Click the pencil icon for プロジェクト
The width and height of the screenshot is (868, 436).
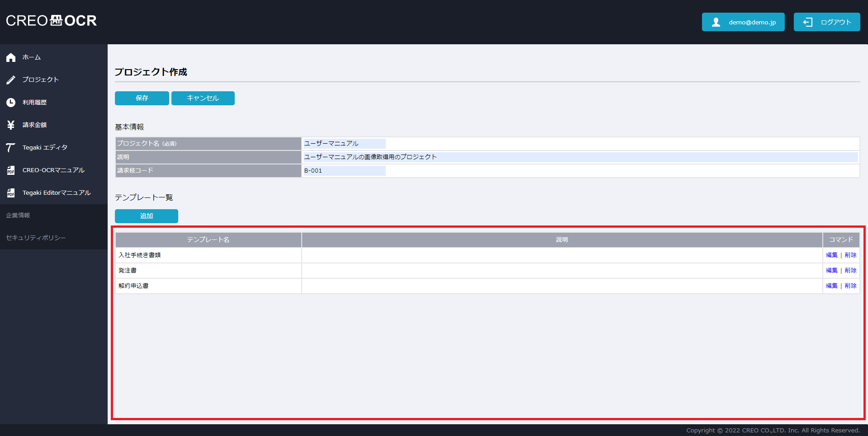pyautogui.click(x=11, y=80)
